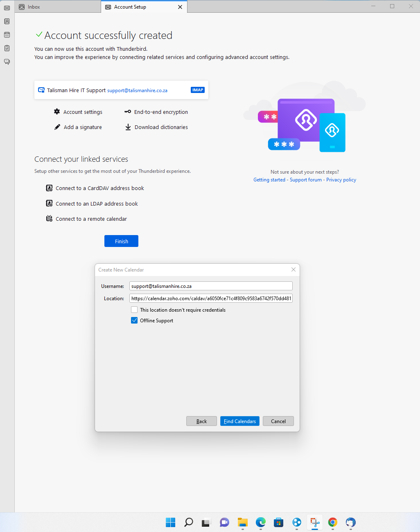Open Windows Search from taskbar

click(189, 522)
